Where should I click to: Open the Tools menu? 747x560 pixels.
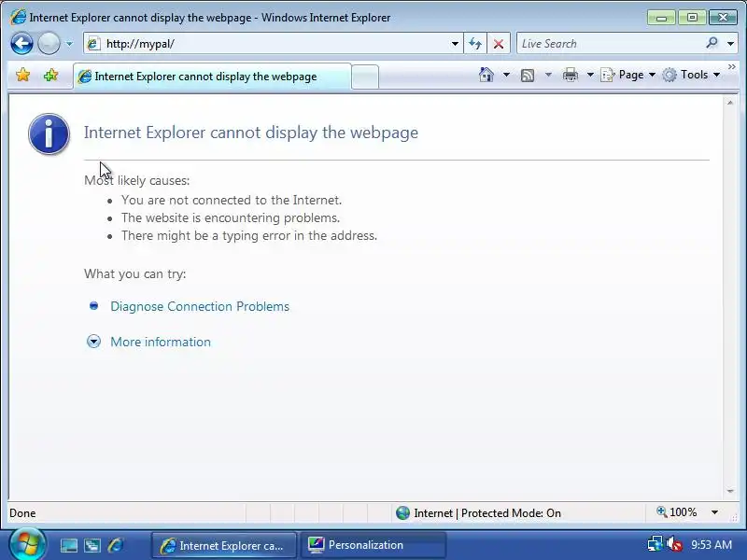691,75
